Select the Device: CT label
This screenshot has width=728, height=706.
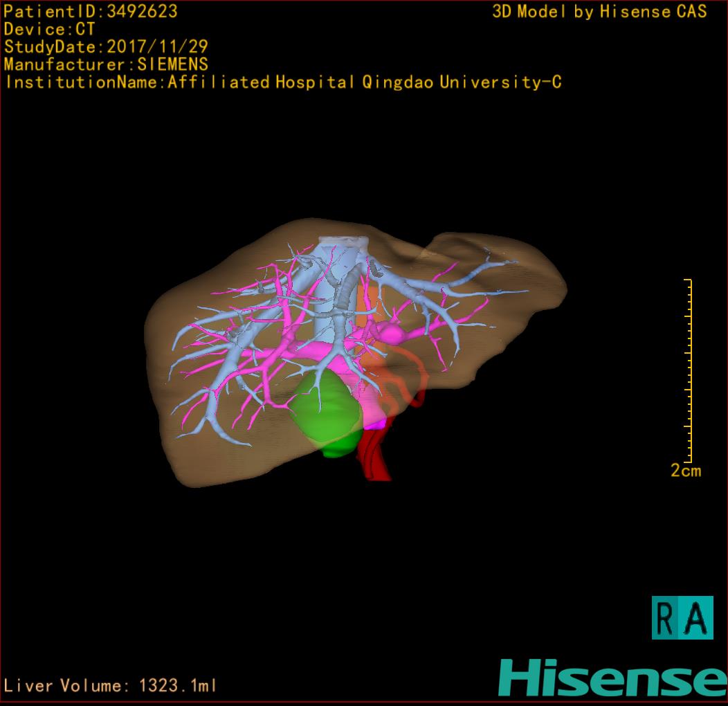point(49,29)
